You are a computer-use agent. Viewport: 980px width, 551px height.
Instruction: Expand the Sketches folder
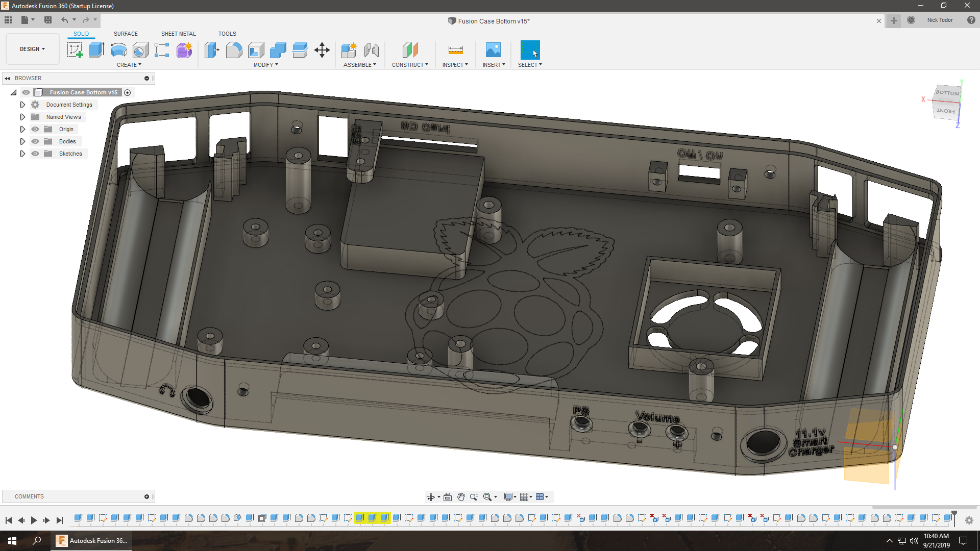point(22,154)
